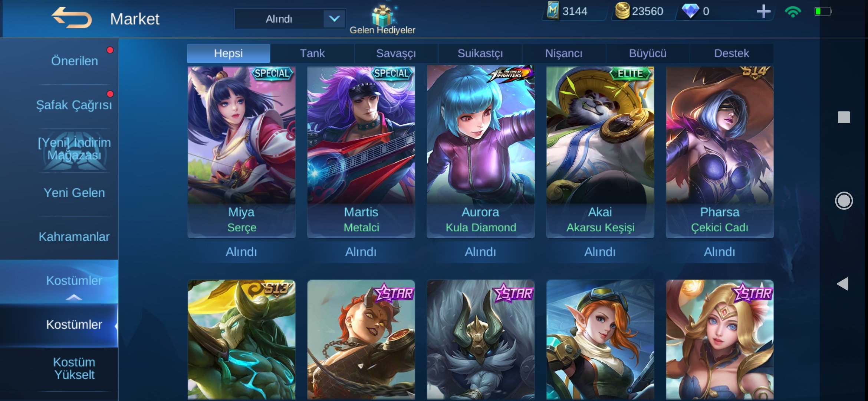Tap the gold coin icon showing 23560
This screenshot has height=401, width=868.
[622, 10]
